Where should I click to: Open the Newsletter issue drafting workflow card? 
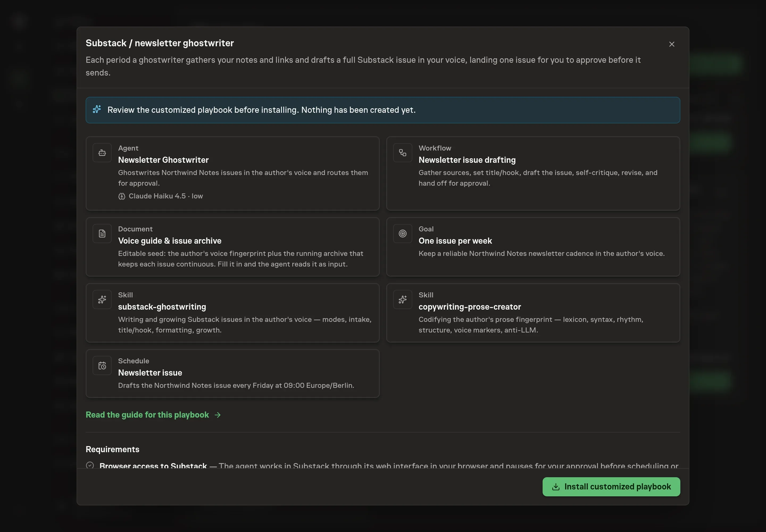[533, 173]
